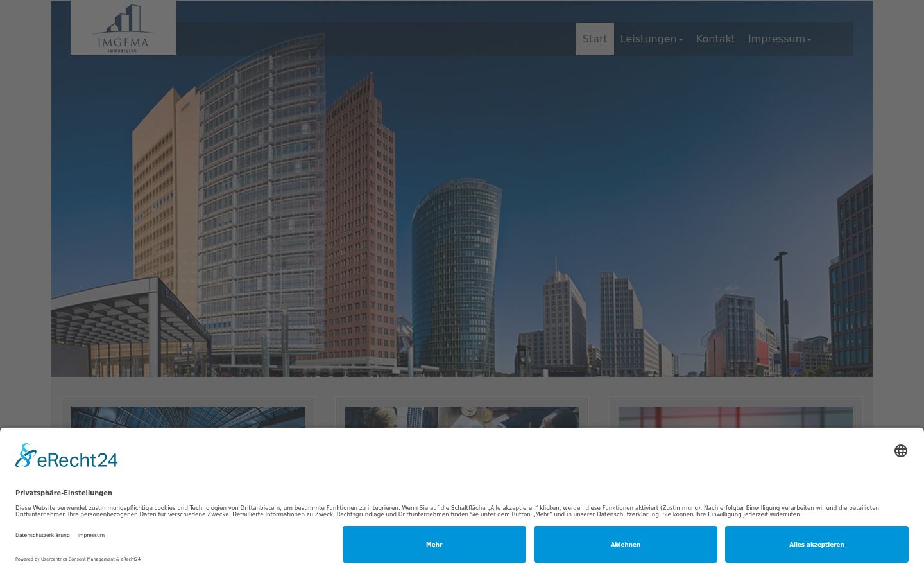Expand the Leistungen dropdown menu
Viewport: 924px width, 578px height.
[x=651, y=39]
